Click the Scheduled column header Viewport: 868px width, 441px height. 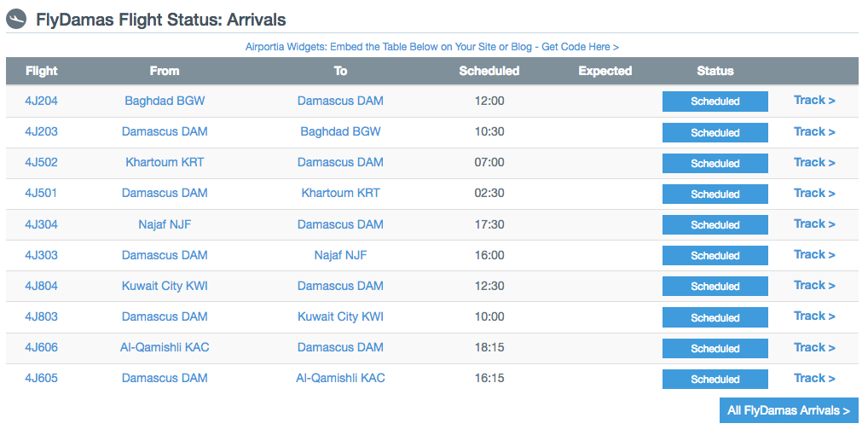(489, 71)
